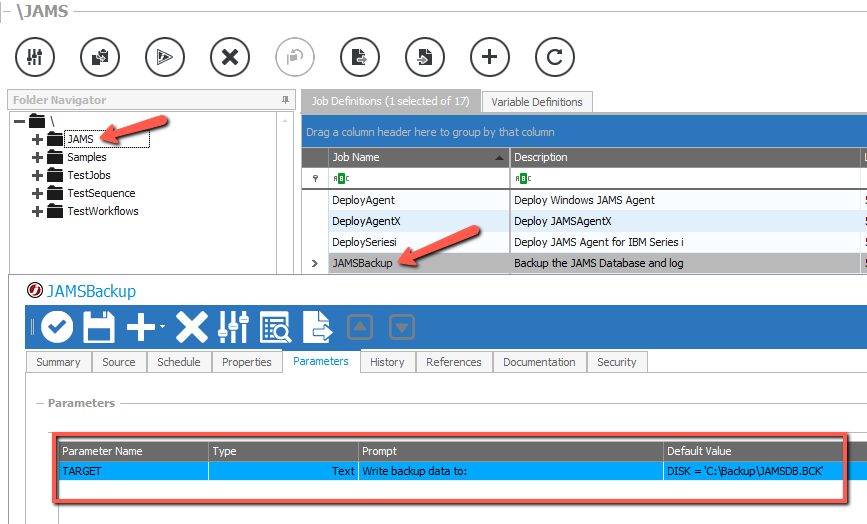This screenshot has width=867, height=524.
Task: Click the round copy/paste job icon
Action: (100, 56)
